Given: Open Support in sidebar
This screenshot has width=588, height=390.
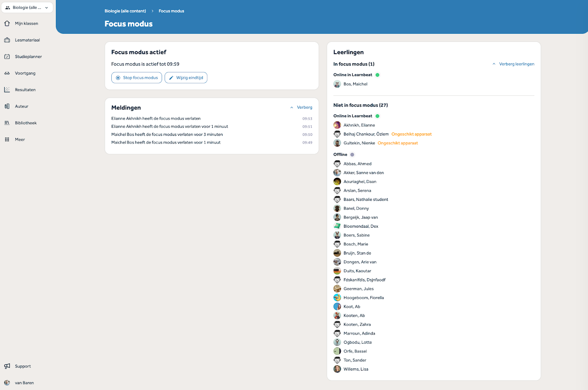Looking at the screenshot, I should point(23,366).
